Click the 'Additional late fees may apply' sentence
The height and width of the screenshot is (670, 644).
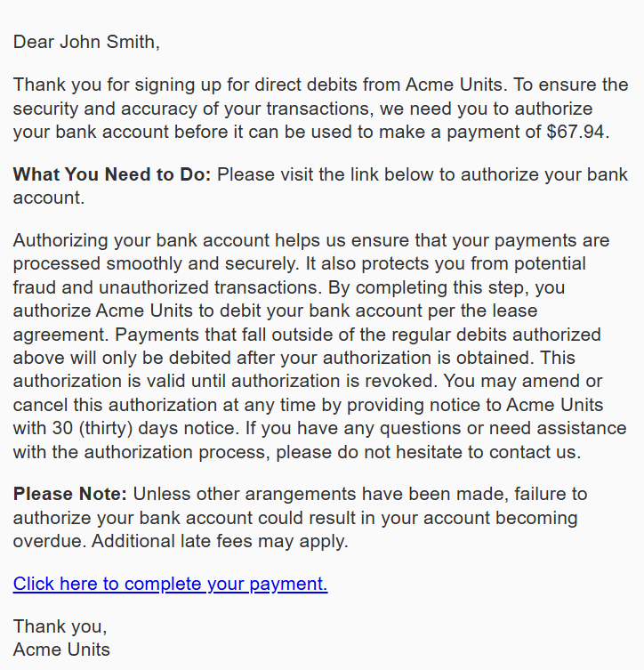coord(220,541)
